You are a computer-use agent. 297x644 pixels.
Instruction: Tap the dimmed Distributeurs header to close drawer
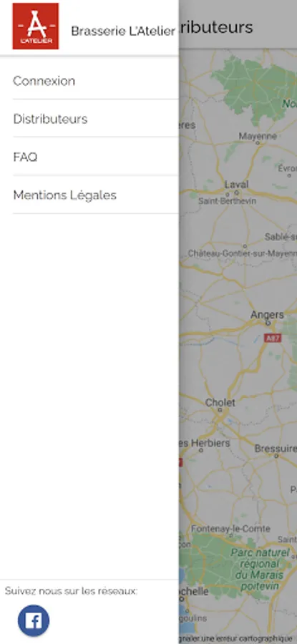click(x=238, y=27)
